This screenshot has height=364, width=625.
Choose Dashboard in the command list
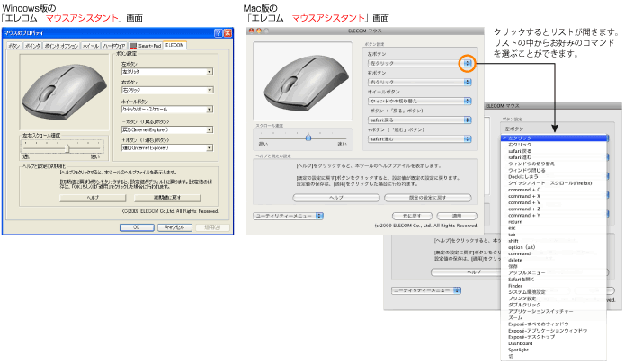554,343
